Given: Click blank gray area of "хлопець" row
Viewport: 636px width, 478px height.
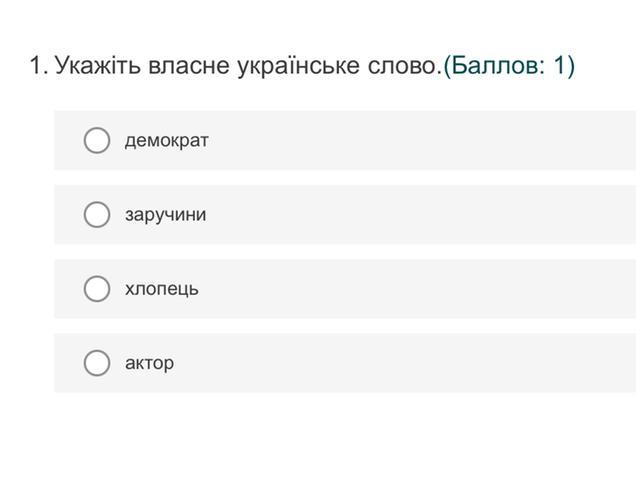Looking at the screenshot, I should (420, 288).
